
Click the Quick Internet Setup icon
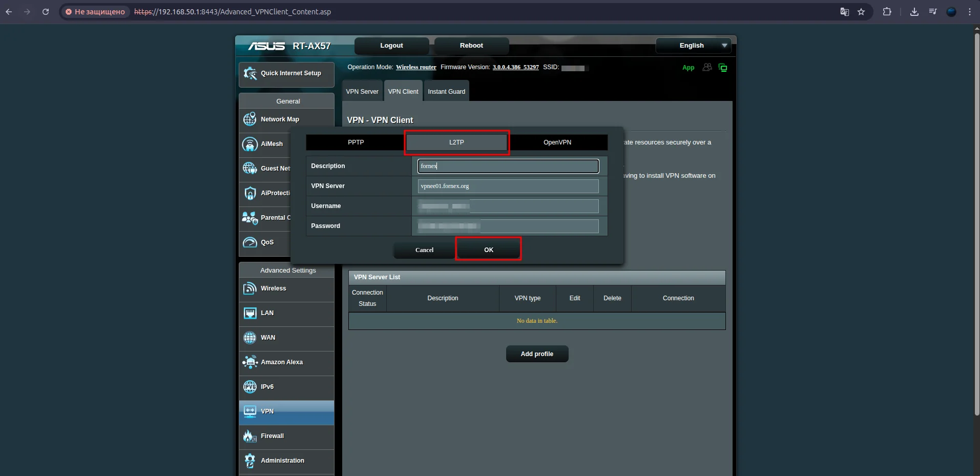250,74
